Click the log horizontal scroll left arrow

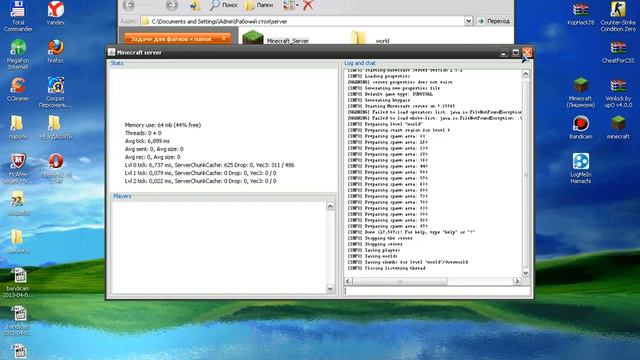348,281
